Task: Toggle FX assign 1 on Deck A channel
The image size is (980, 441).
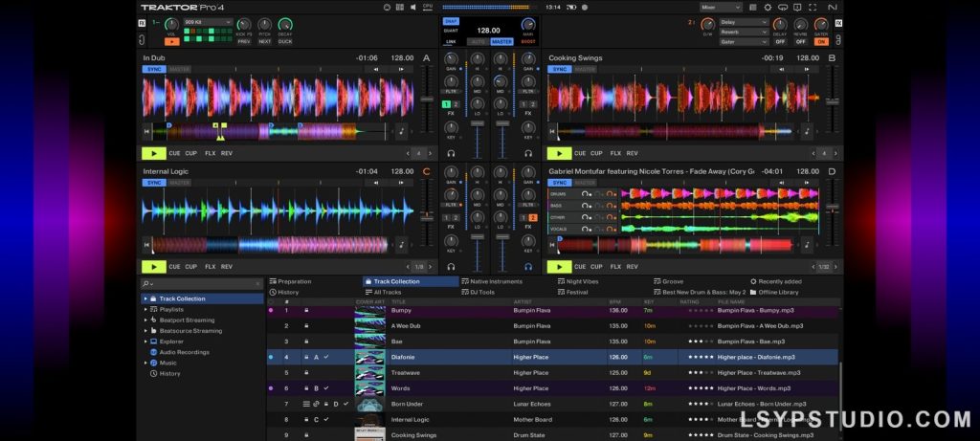Action: (x=446, y=104)
